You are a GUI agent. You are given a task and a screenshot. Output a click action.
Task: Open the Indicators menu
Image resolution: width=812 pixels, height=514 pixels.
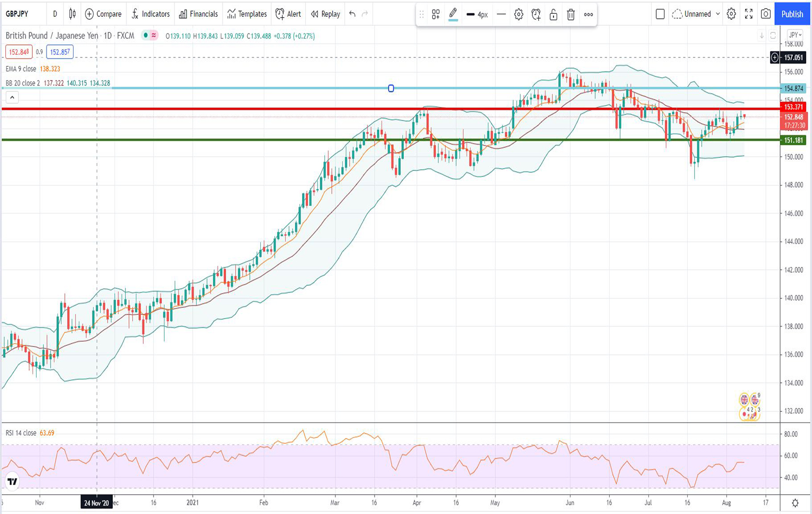[x=150, y=14]
